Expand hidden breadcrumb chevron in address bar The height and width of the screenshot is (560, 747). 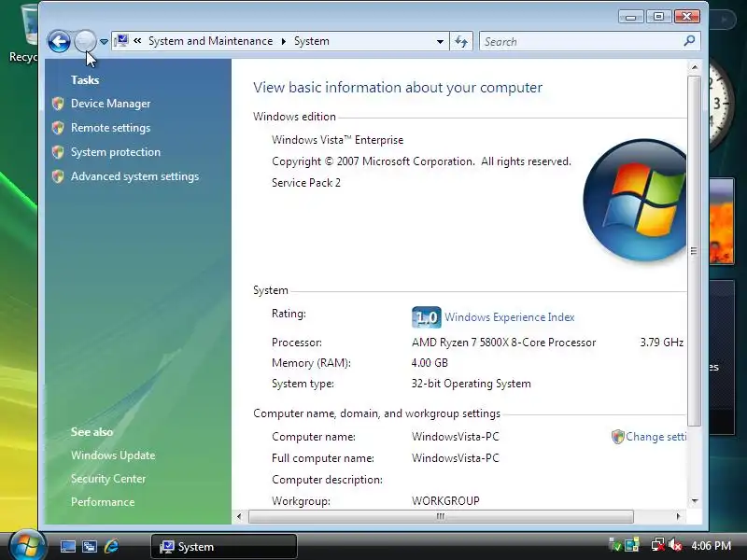(x=137, y=41)
